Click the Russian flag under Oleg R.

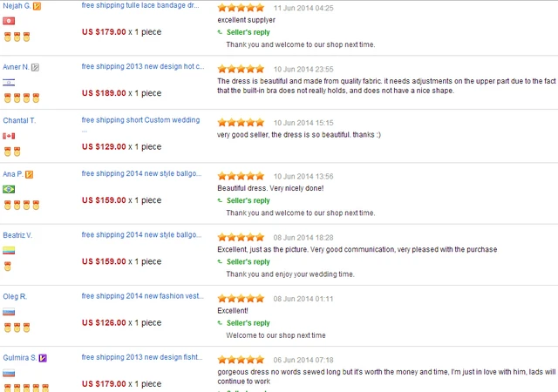tap(9, 312)
